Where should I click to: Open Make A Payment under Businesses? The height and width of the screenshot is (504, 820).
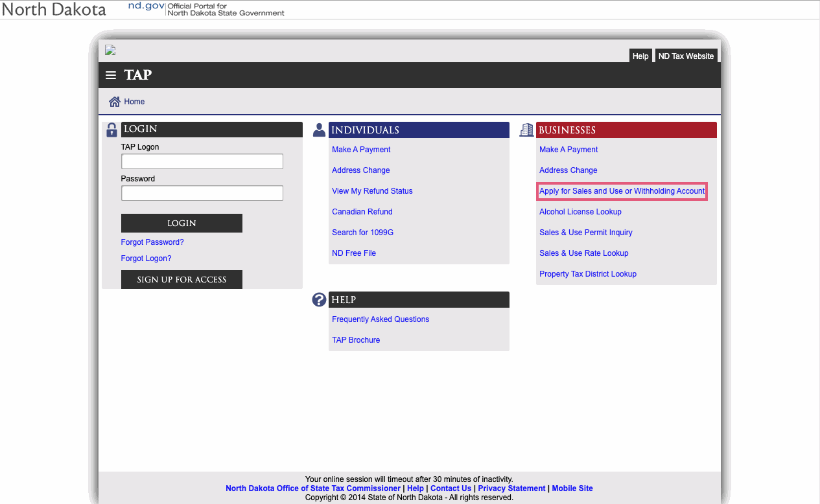[x=568, y=150]
